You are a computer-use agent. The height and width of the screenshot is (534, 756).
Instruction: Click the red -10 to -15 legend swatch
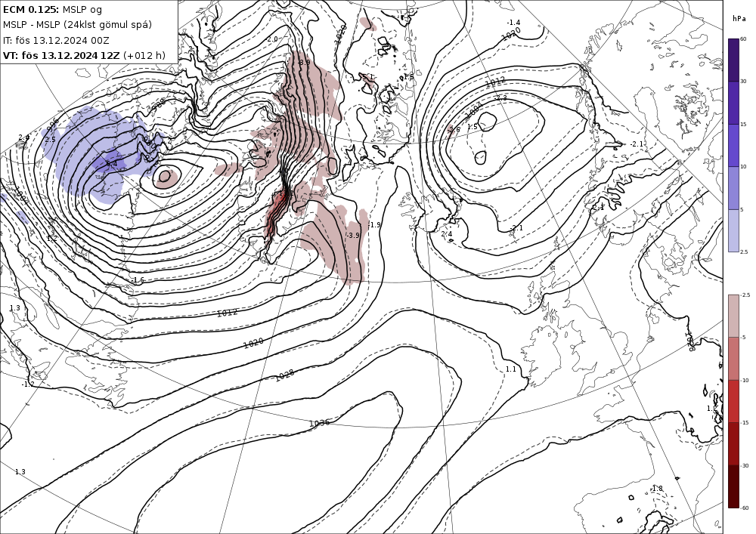point(733,401)
